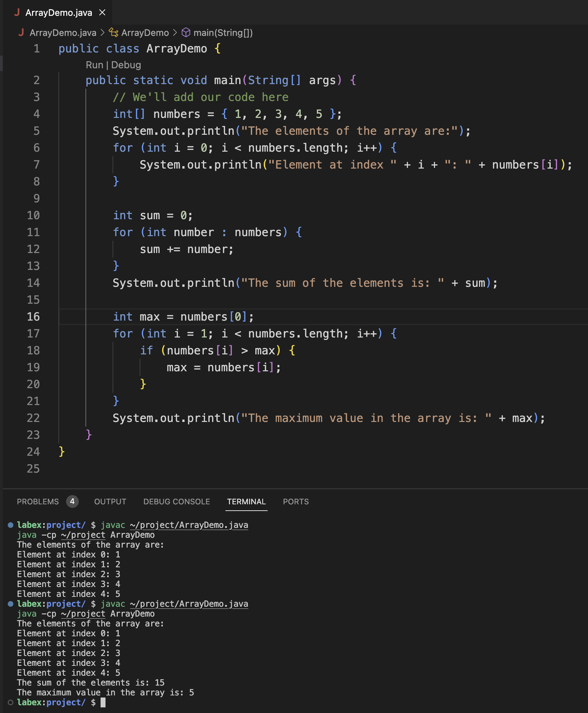This screenshot has height=713, width=588.
Task: Click the ArrayDemo class symbol icon in breadcrumb
Action: click(x=113, y=33)
